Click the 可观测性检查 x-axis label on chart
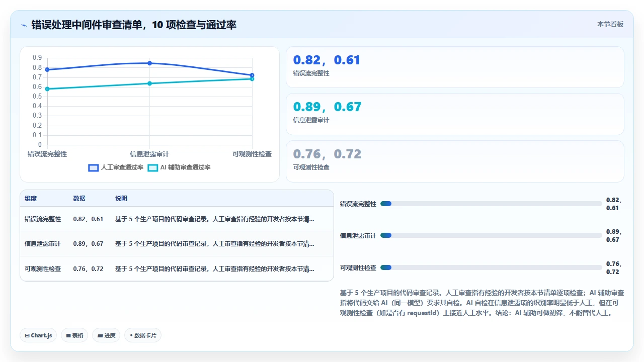The height and width of the screenshot is (362, 644). coord(252,154)
